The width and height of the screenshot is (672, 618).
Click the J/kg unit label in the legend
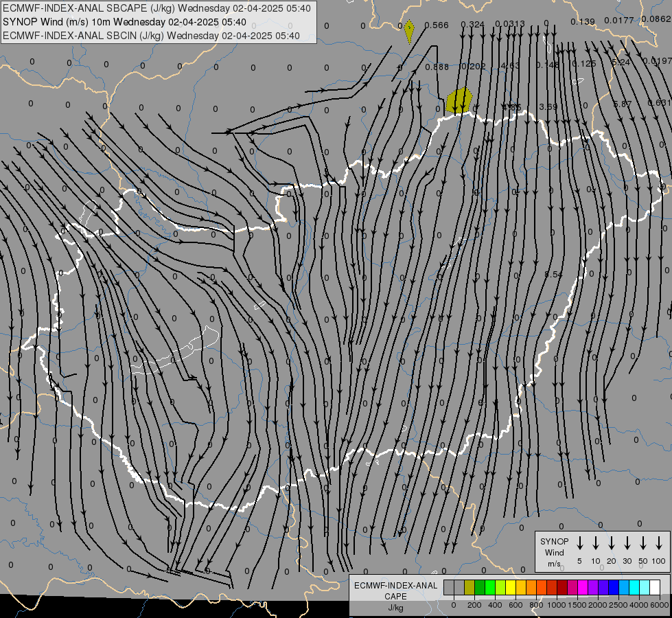(395, 608)
